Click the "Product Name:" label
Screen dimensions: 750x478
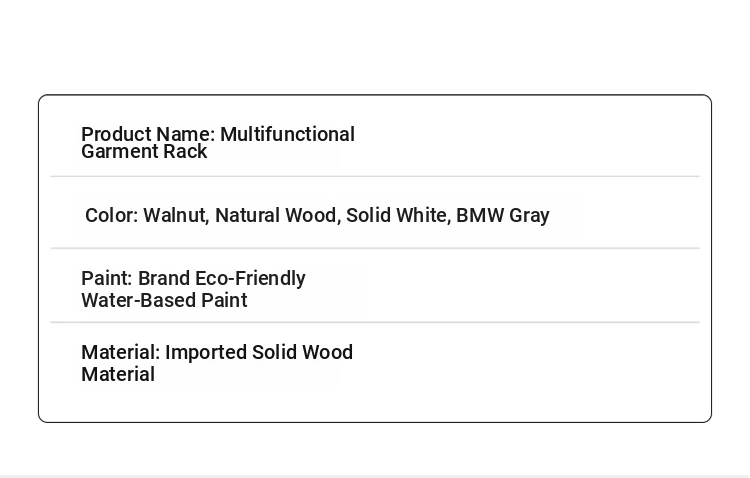pyautogui.click(x=148, y=134)
